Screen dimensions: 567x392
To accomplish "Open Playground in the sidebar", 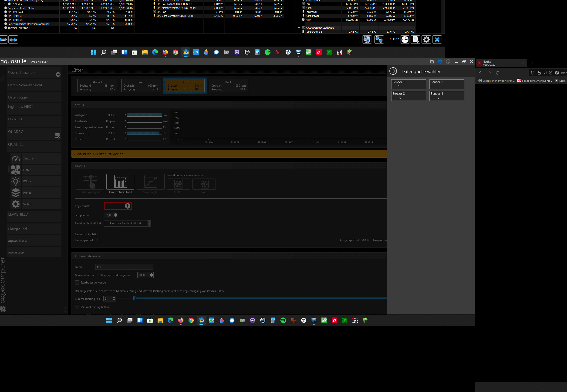I will 34,229.
